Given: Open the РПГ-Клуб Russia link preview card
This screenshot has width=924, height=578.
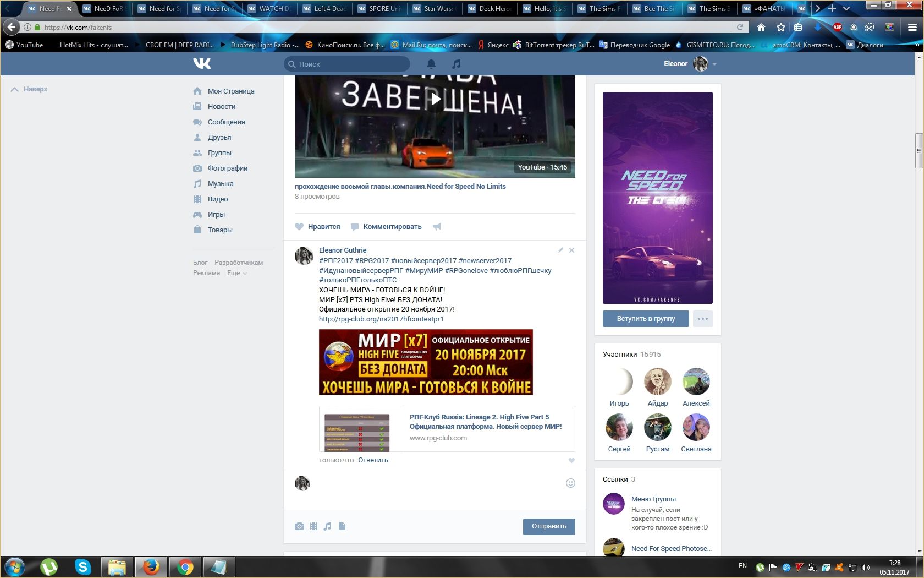Looking at the screenshot, I should pyautogui.click(x=447, y=429).
